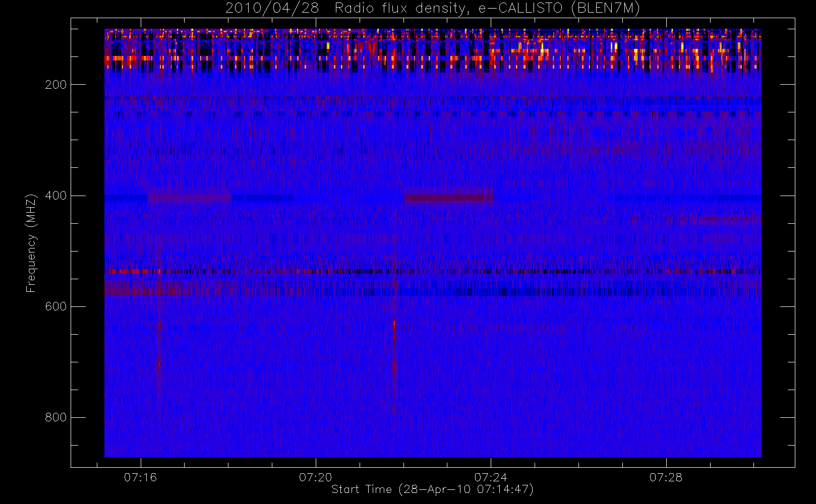Click the 07:16 time tick label
Viewport: 816px width, 504px height.
tap(140, 477)
